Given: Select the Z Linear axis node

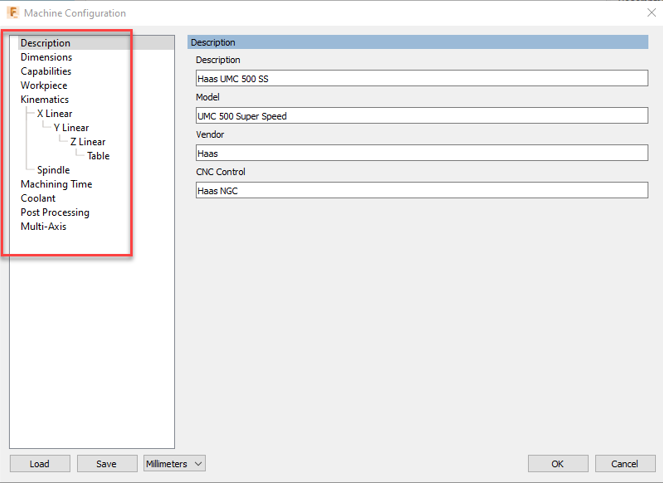Looking at the screenshot, I should (88, 142).
